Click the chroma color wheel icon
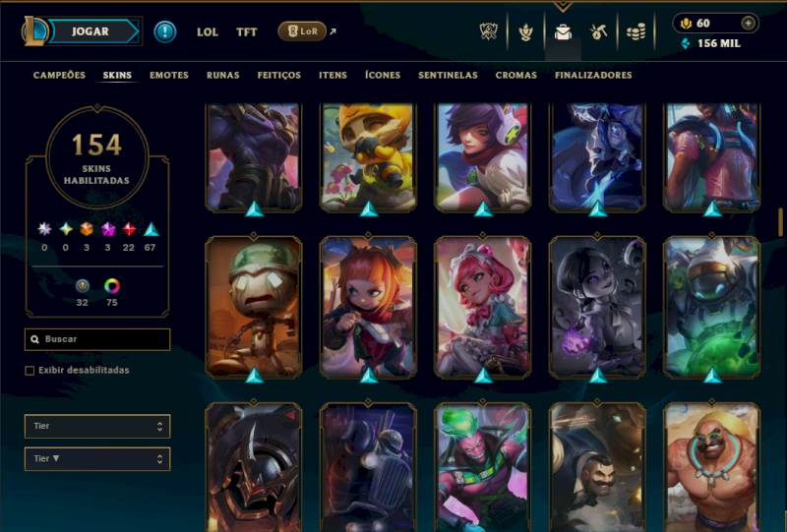 click(x=111, y=286)
